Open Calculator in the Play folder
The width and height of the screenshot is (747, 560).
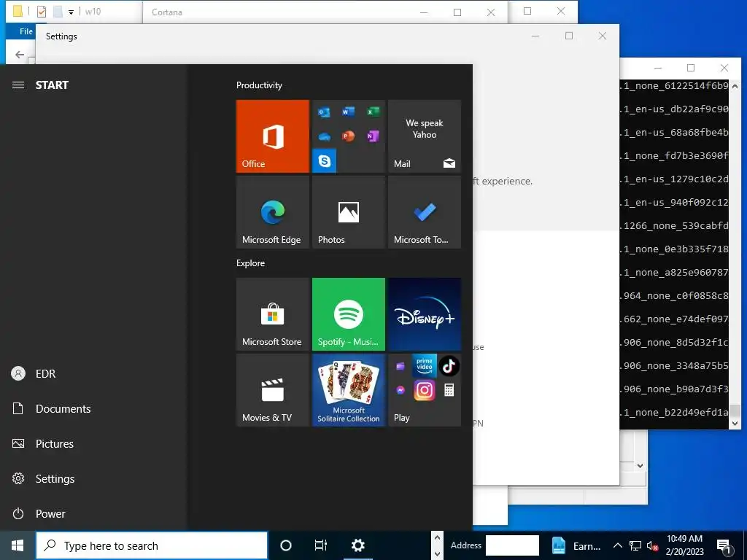coord(449,391)
